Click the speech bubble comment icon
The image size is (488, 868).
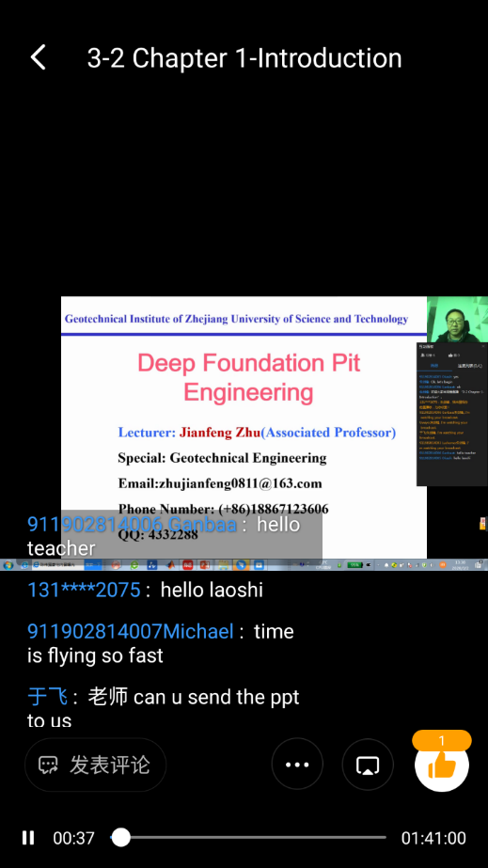click(48, 765)
